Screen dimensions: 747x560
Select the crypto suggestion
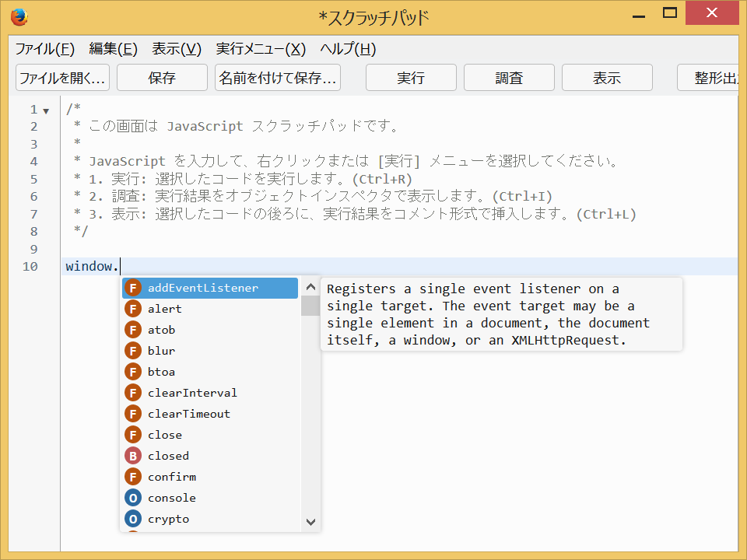click(x=210, y=519)
